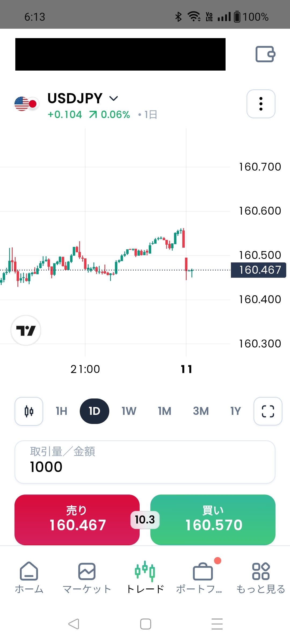Select the 1W timeframe
This screenshot has height=644, width=290.
[x=129, y=411]
